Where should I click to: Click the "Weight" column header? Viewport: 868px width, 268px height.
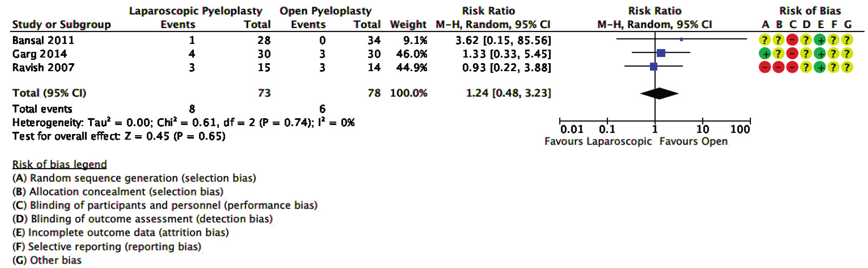[x=408, y=25]
